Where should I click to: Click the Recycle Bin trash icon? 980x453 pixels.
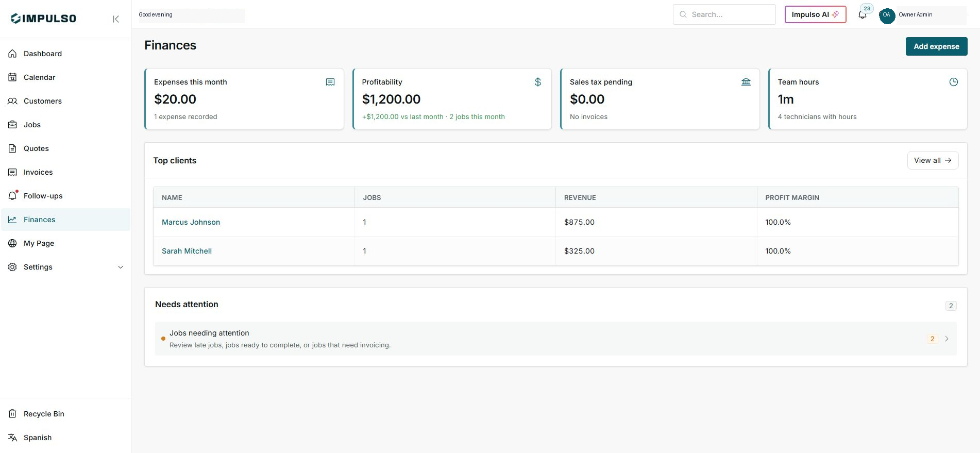[12, 414]
